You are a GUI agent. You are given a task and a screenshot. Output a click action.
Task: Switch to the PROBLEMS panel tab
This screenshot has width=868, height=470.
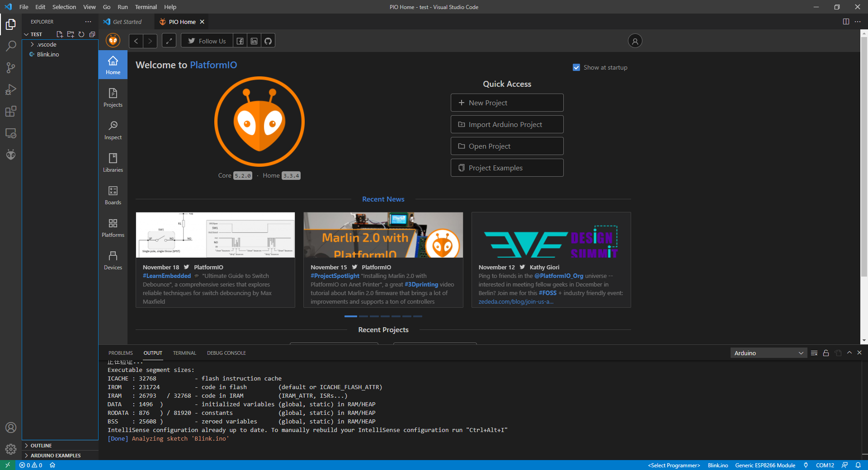[x=121, y=353]
